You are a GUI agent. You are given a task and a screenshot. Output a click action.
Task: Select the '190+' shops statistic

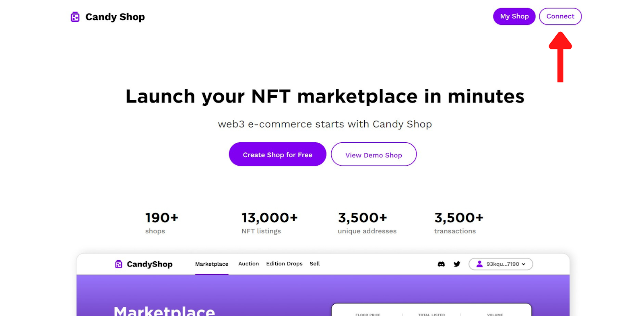[x=162, y=218]
